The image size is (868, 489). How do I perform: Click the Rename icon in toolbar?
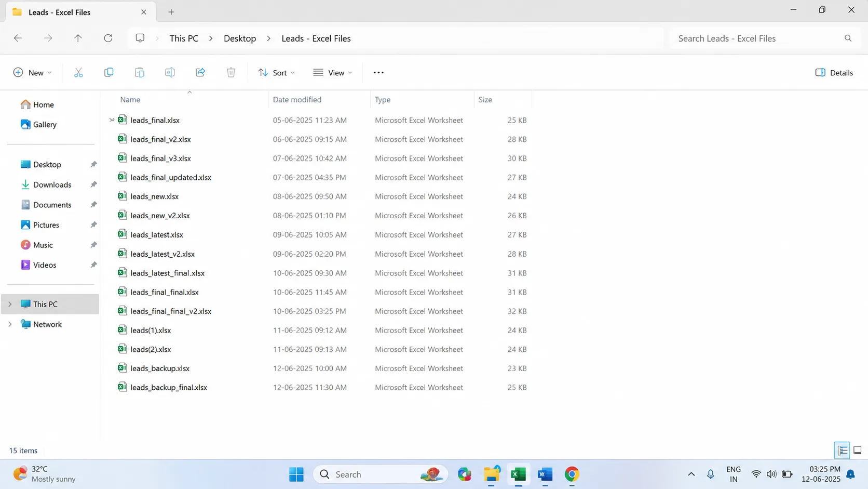170,73
